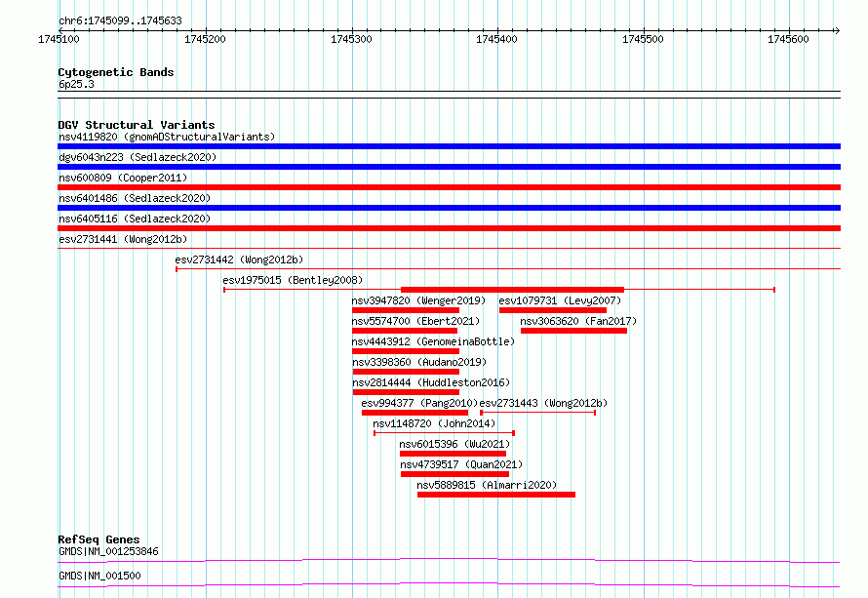Click the 6p25.3 cytogenetic band label
This screenshot has width=868, height=598.
click(x=76, y=84)
